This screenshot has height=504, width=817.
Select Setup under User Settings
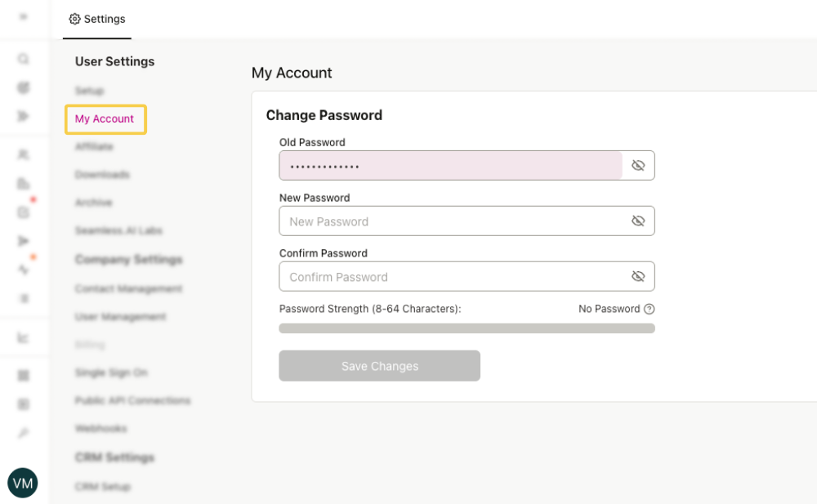coord(89,91)
